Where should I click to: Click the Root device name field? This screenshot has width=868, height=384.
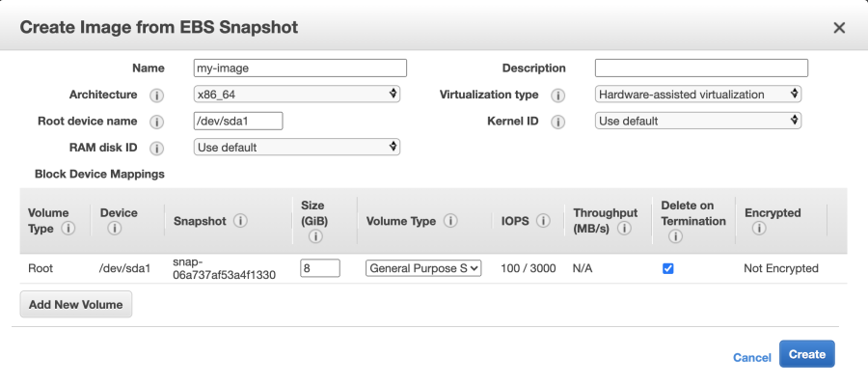[238, 121]
